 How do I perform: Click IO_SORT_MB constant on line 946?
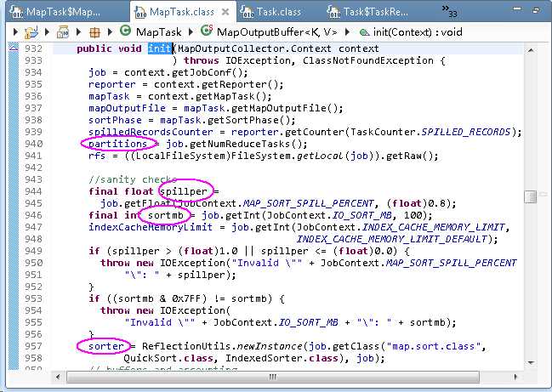coord(361,215)
